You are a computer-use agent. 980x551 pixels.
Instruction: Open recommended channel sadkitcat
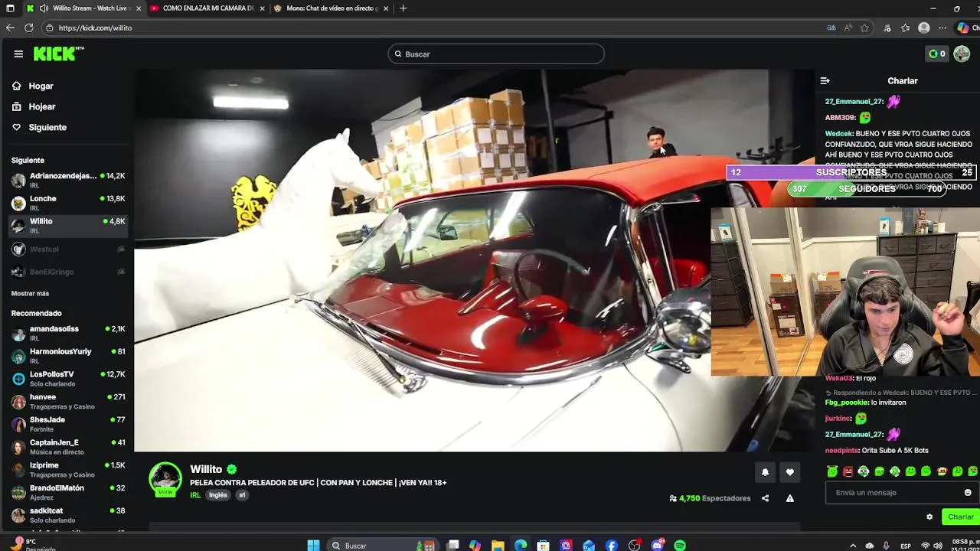(68, 515)
